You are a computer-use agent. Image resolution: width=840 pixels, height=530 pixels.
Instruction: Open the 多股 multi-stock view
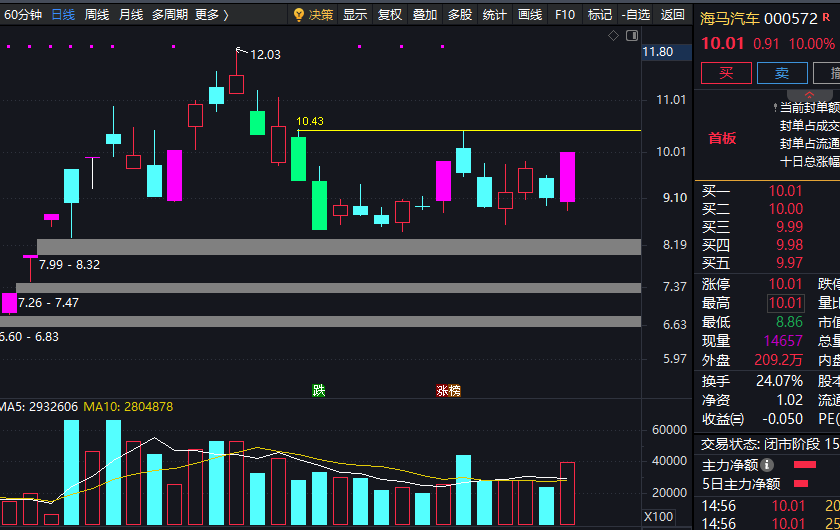pos(460,14)
